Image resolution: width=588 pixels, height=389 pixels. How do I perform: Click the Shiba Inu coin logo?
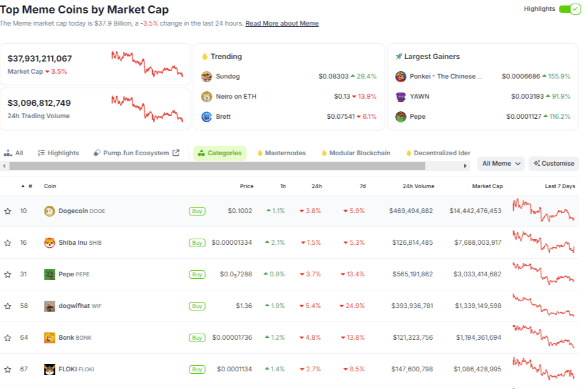tap(49, 243)
